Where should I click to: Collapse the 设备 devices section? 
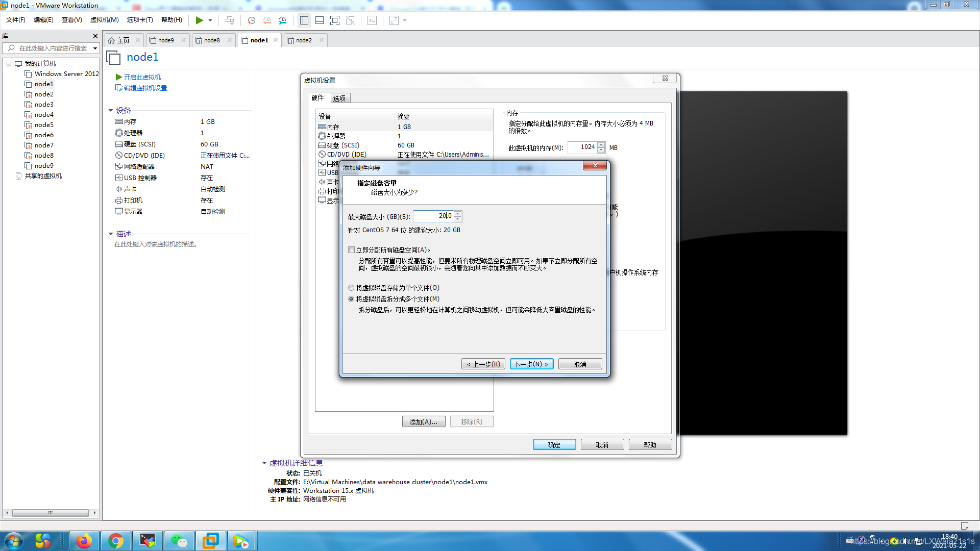[111, 110]
